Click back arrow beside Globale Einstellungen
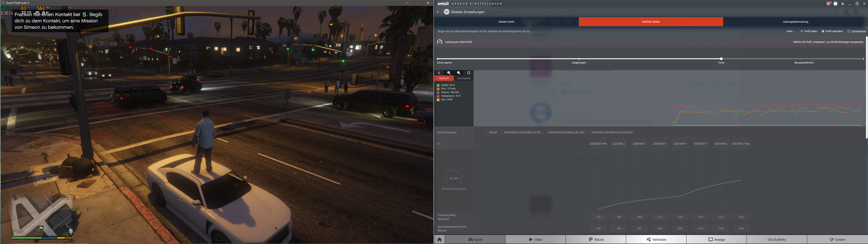The height and width of the screenshot is (244, 868). pos(438,12)
